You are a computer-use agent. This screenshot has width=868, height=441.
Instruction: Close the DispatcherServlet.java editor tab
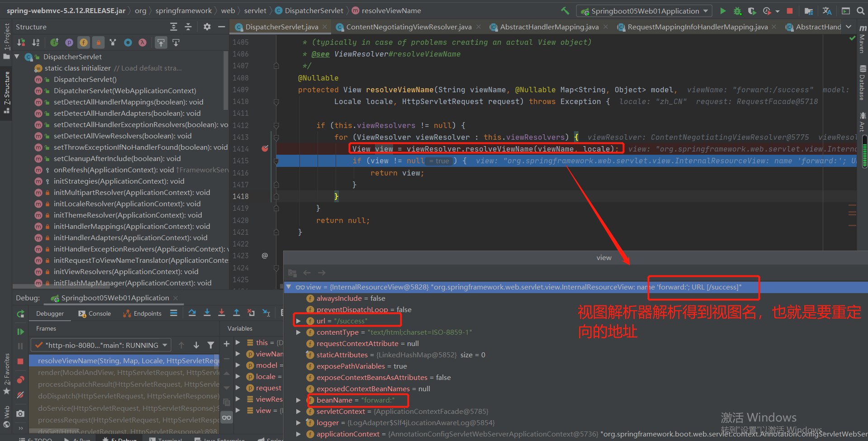click(x=325, y=27)
